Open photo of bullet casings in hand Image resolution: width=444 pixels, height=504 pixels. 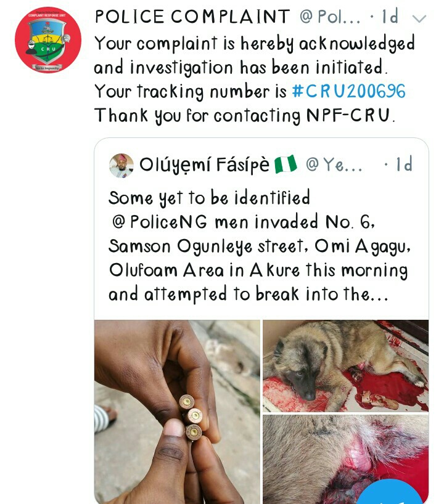(x=177, y=412)
